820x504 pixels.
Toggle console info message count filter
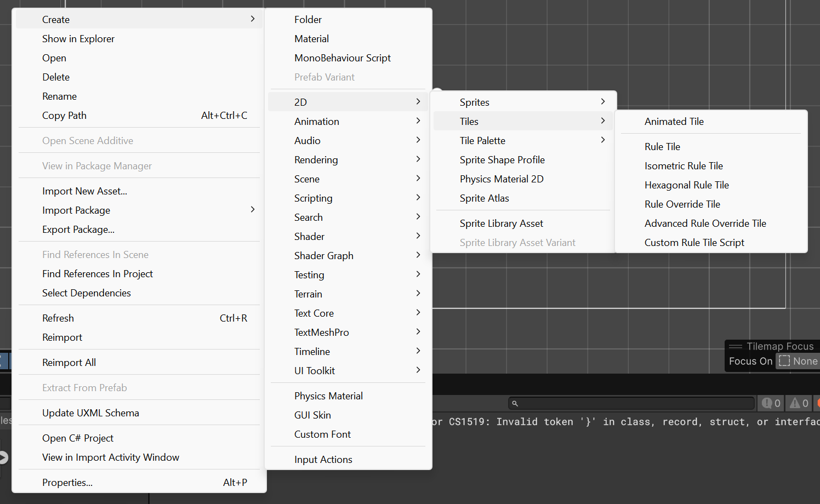coord(771,403)
